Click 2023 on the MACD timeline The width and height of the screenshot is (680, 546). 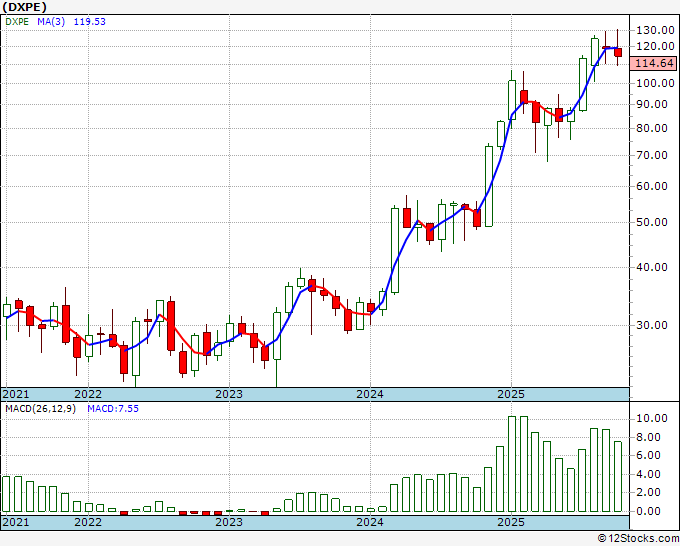[229, 522]
